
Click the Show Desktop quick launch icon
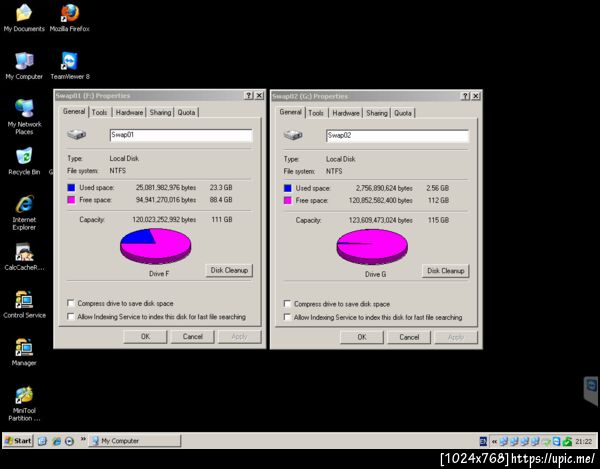coord(42,441)
